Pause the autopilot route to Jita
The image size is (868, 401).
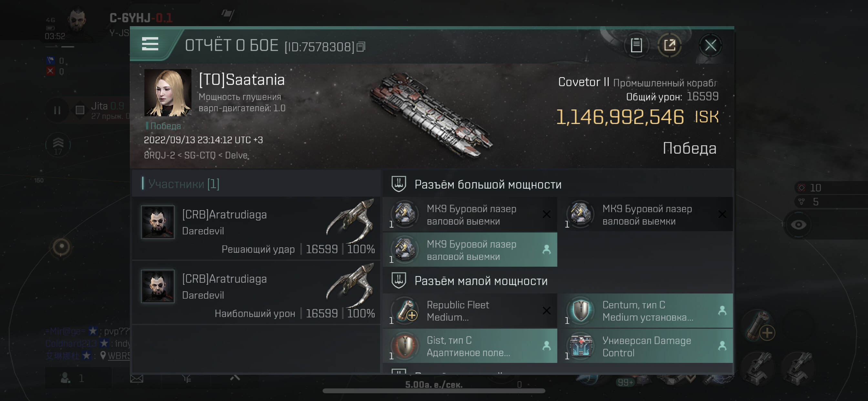[x=57, y=110]
